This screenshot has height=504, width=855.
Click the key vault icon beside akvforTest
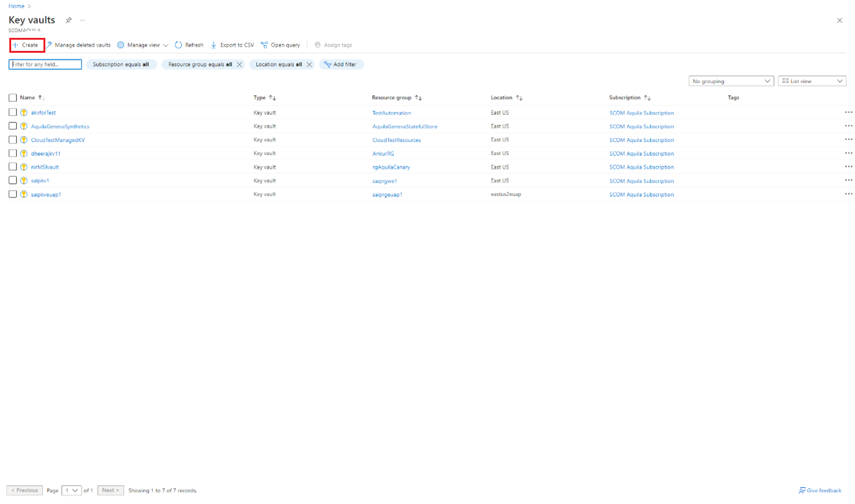point(24,113)
